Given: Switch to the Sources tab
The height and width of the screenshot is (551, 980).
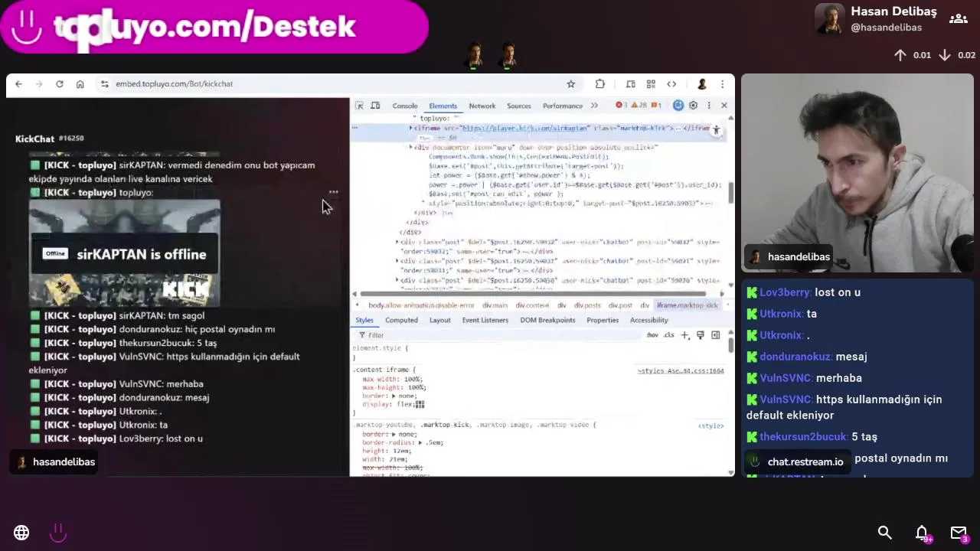Looking at the screenshot, I should pyautogui.click(x=518, y=106).
